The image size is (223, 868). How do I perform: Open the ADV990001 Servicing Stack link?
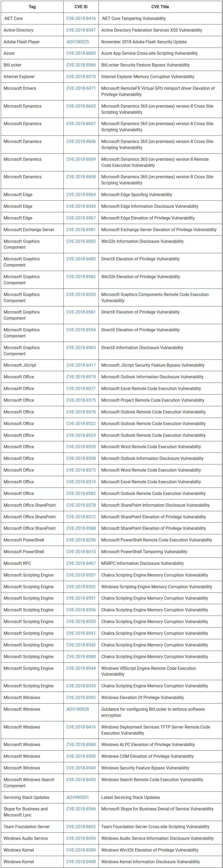point(78,797)
